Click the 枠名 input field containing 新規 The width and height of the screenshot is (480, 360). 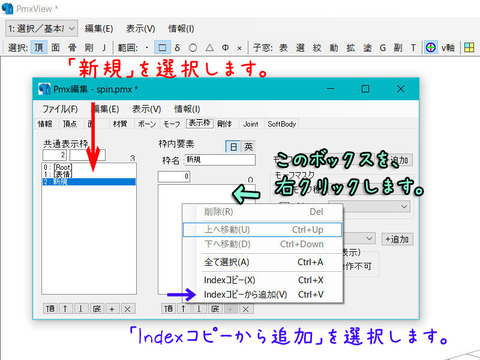[x=220, y=160]
